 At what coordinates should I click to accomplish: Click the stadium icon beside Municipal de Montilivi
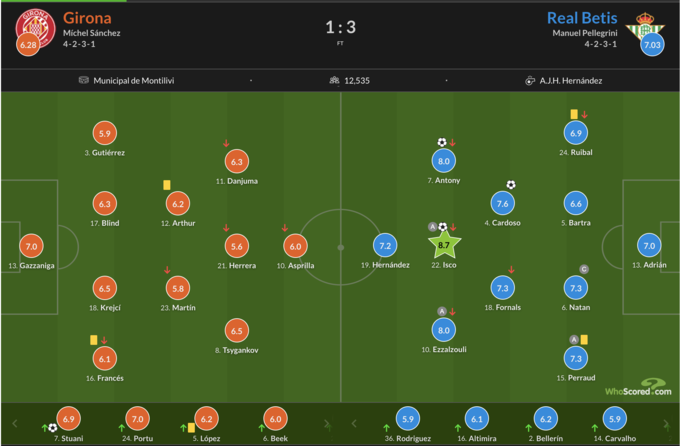point(83,81)
